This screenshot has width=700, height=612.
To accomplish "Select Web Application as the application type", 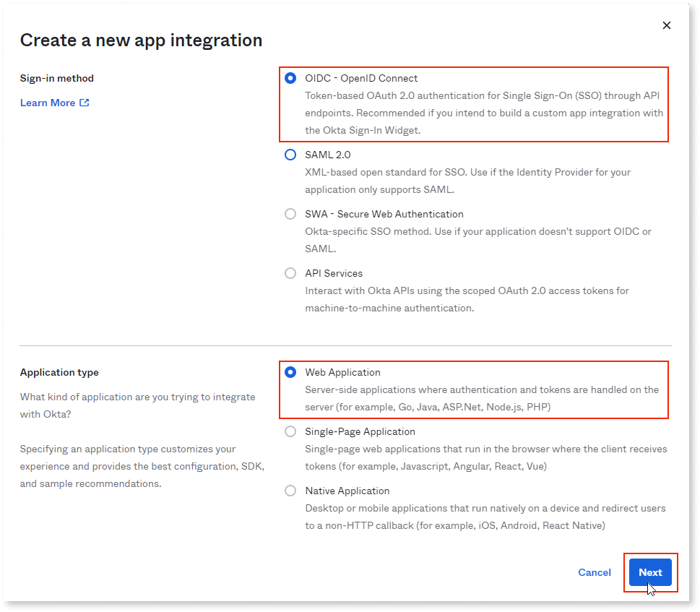I will (291, 372).
